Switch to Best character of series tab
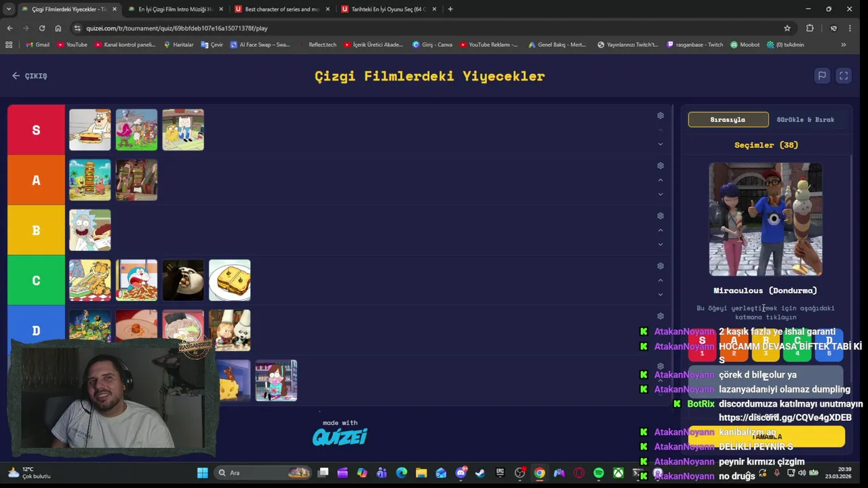The height and width of the screenshot is (488, 868). 281,9
